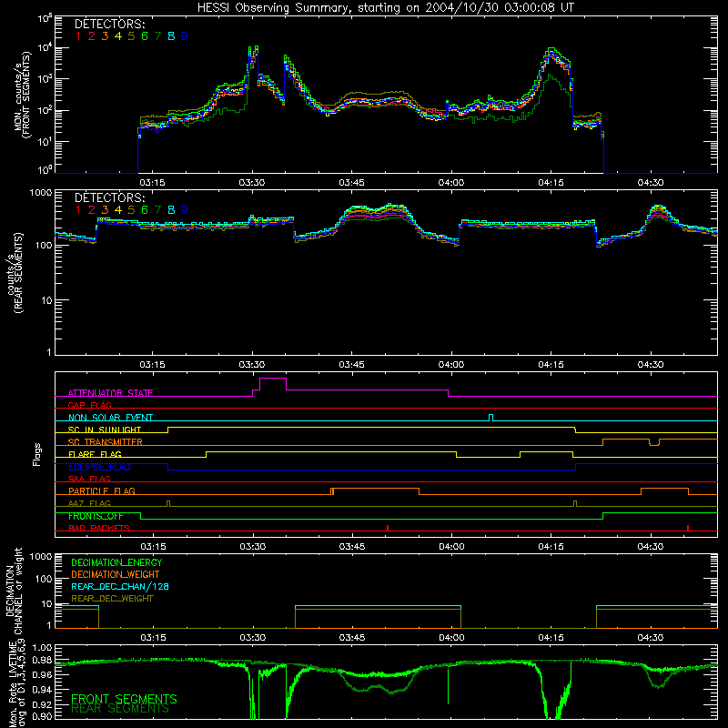Click the red bad-packets tick mark near 03:50
This screenshot has height=728, width=728.
[x=388, y=528]
